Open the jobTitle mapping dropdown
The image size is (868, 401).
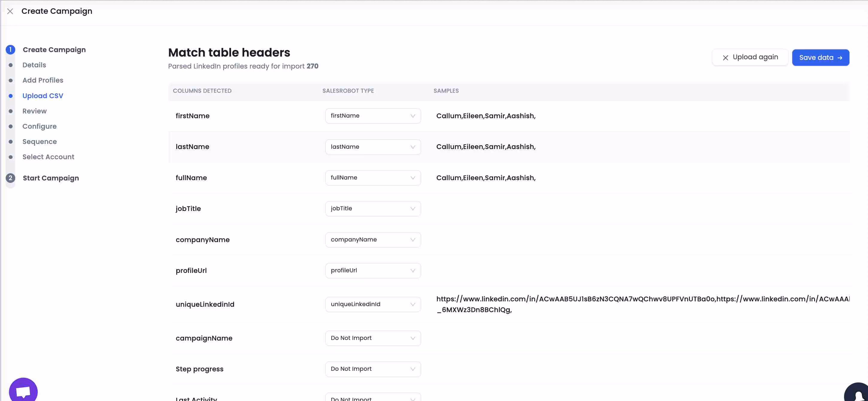pos(373,209)
